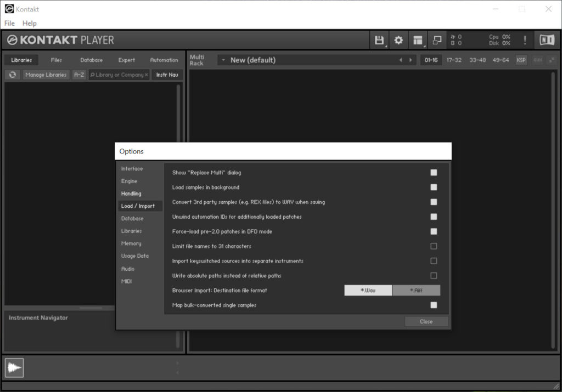
Task: Go to previous multi with left arrow
Action: point(401,60)
